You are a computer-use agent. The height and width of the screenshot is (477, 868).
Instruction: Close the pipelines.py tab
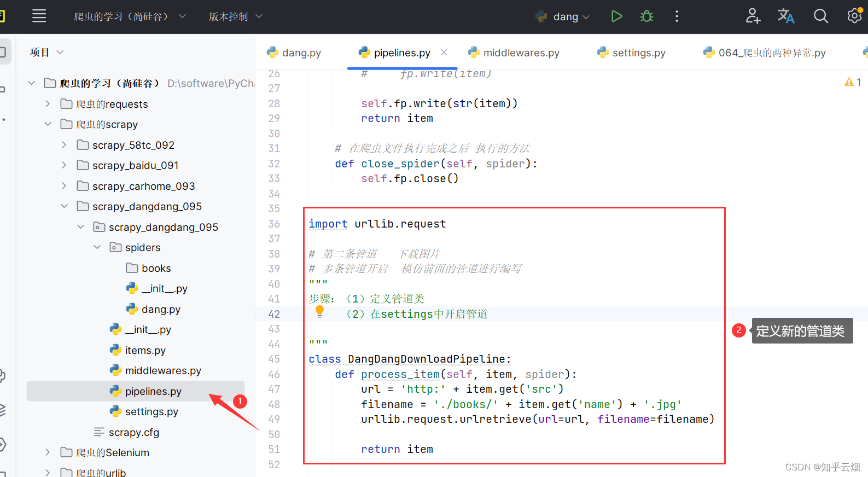tap(444, 53)
